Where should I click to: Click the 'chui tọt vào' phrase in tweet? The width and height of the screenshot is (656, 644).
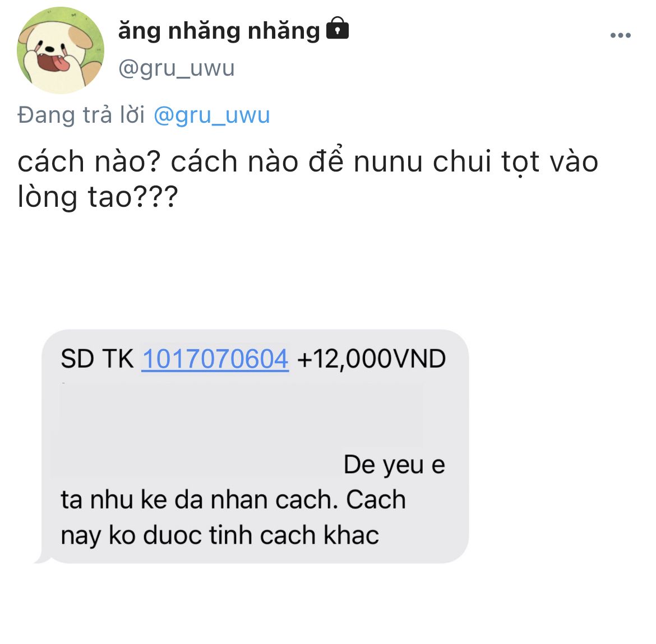point(515,162)
